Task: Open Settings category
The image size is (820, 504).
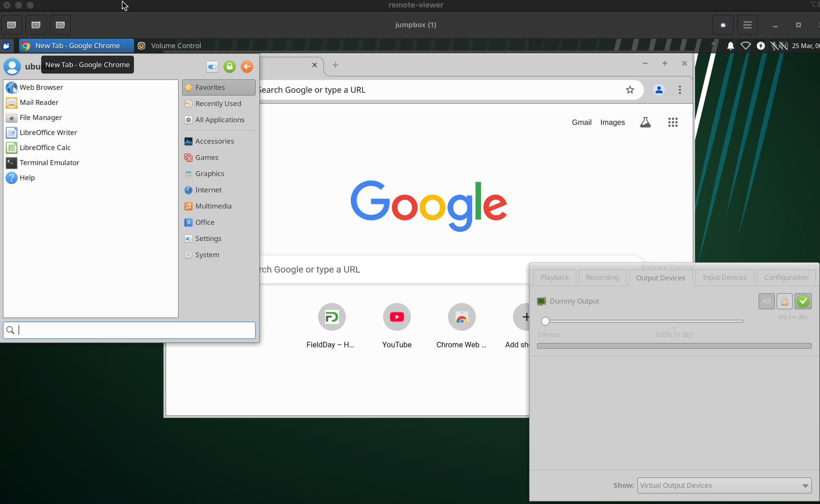Action: click(219, 239)
